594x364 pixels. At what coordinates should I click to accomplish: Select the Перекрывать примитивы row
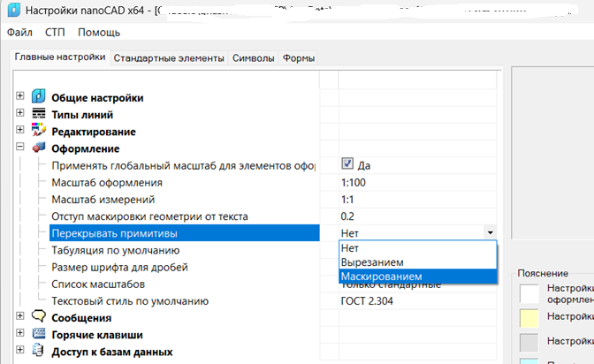pos(185,233)
